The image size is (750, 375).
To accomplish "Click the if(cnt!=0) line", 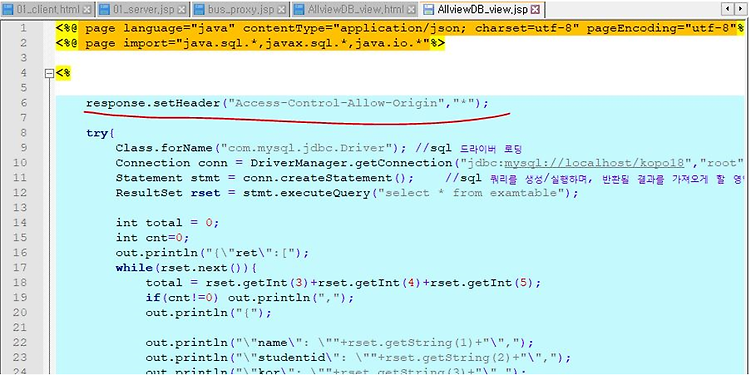I will (x=249, y=298).
